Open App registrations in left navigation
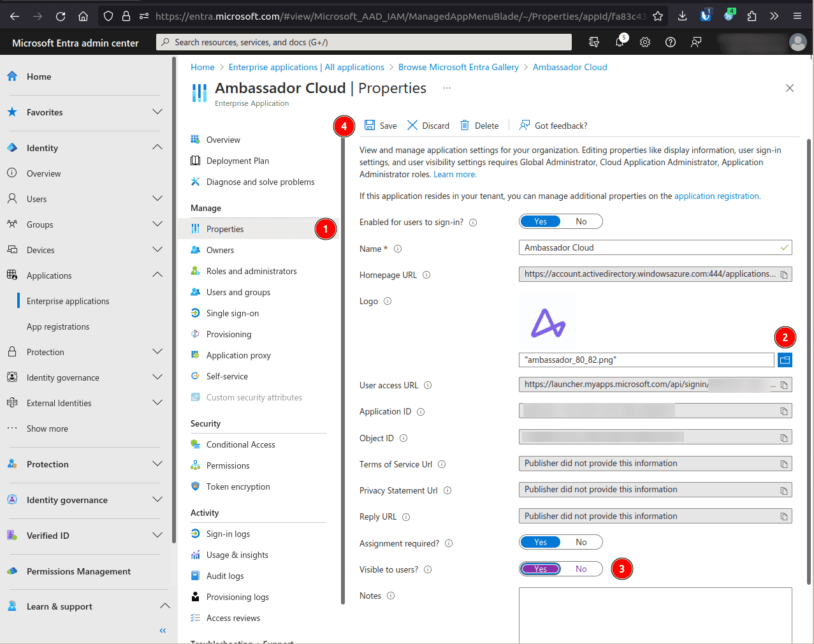Image resolution: width=814 pixels, height=644 pixels. click(58, 326)
